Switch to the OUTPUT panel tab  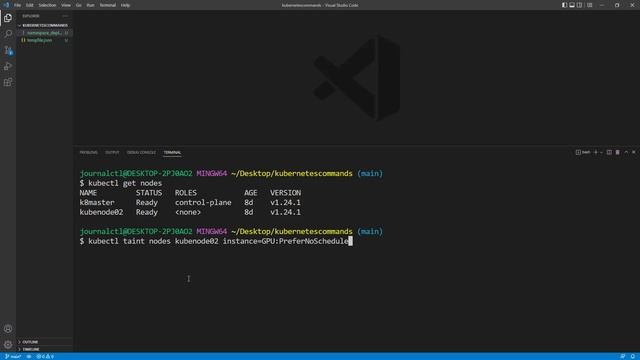(x=112, y=152)
